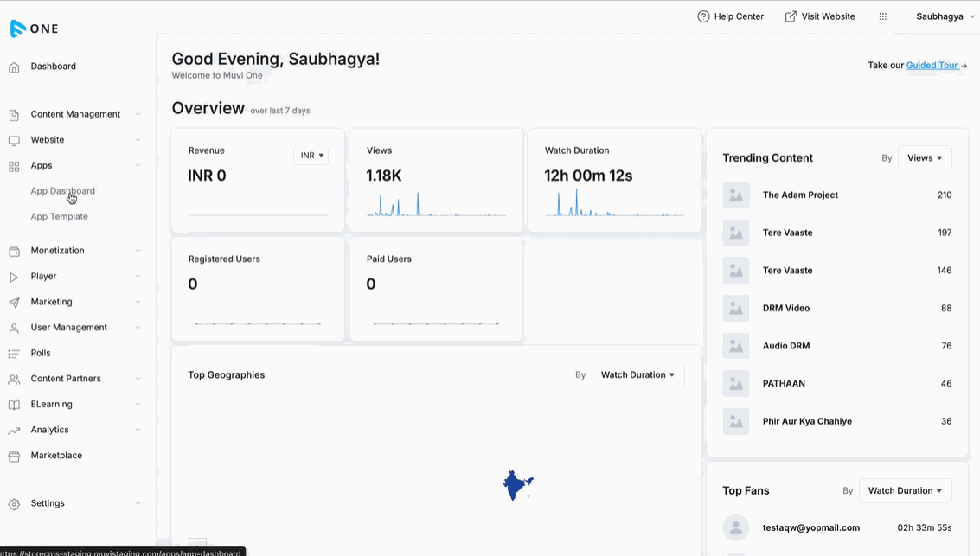Click the Analytics trend icon

(14, 431)
